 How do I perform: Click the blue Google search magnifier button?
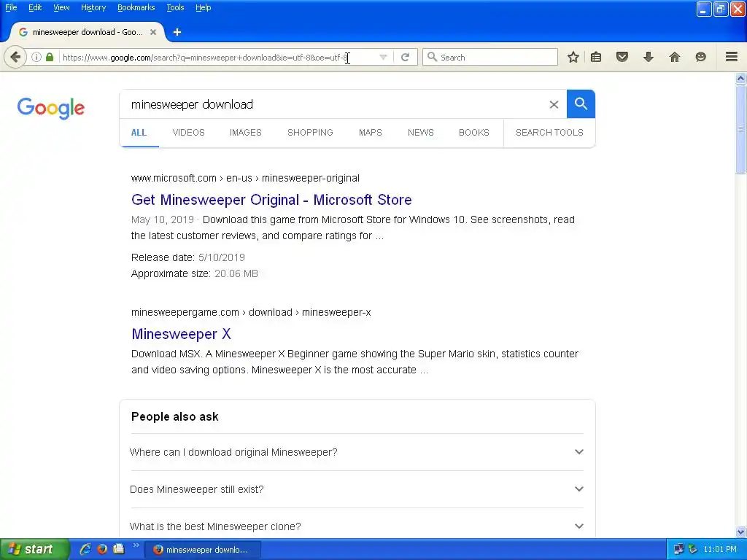(x=581, y=104)
